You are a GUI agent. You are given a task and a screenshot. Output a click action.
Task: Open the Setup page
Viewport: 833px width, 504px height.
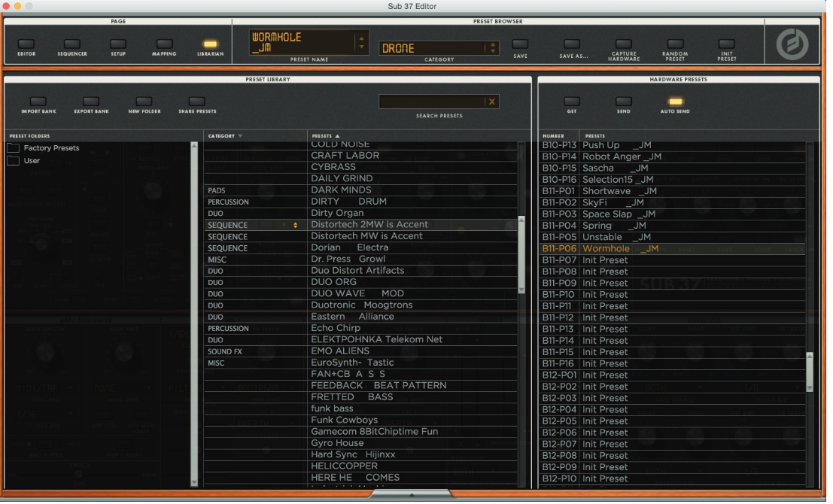[117, 44]
